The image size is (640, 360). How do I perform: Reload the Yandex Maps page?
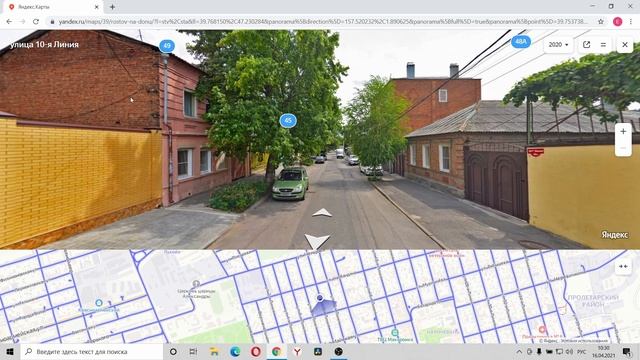pos(36,22)
